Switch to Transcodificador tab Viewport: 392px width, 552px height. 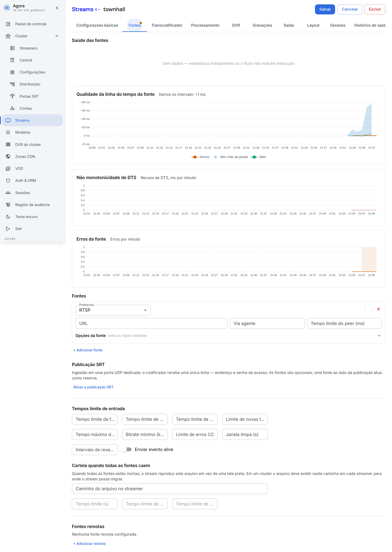coord(167,25)
